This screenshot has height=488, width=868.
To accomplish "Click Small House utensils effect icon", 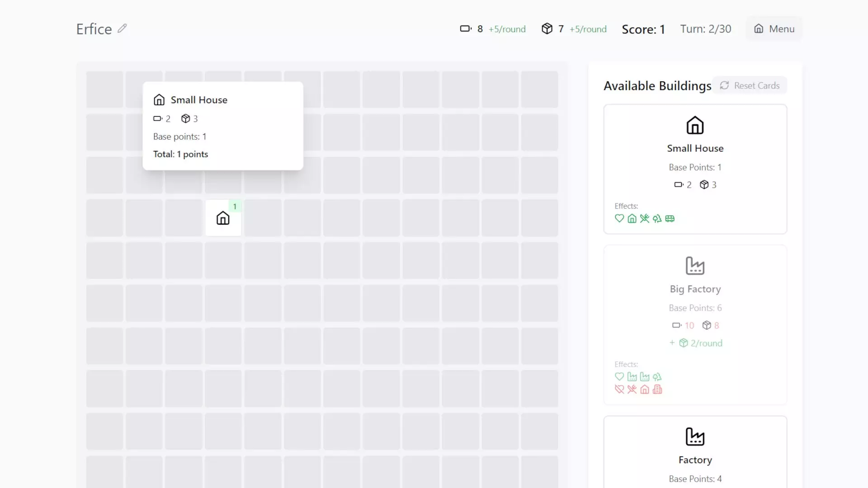I will 645,219.
